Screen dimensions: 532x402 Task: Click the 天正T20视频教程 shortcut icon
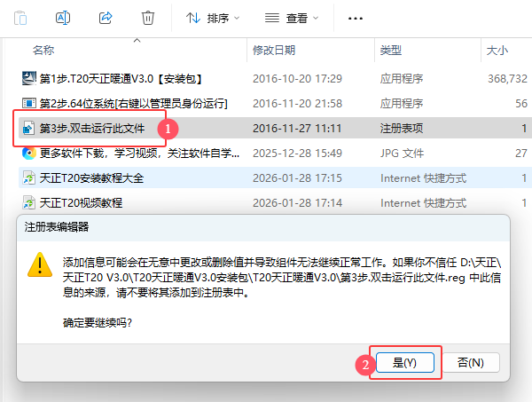[x=29, y=202]
